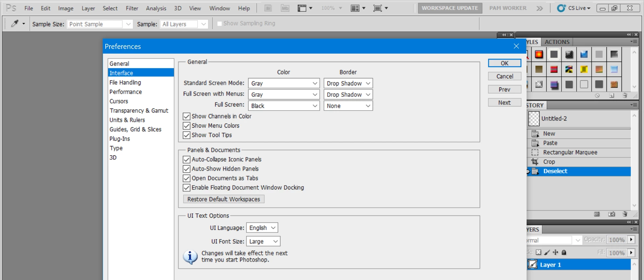Screen dimensions: 644x280
Task: Click the Delete style trash icon
Action: pyautogui.click(x=625, y=96)
